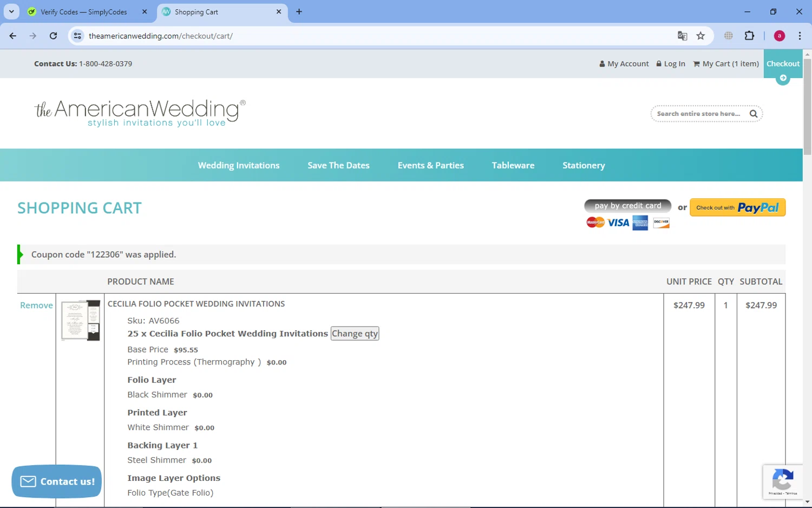Screen dimensions: 812x508
Task: Open Events & Parties menu
Action: click(430, 165)
